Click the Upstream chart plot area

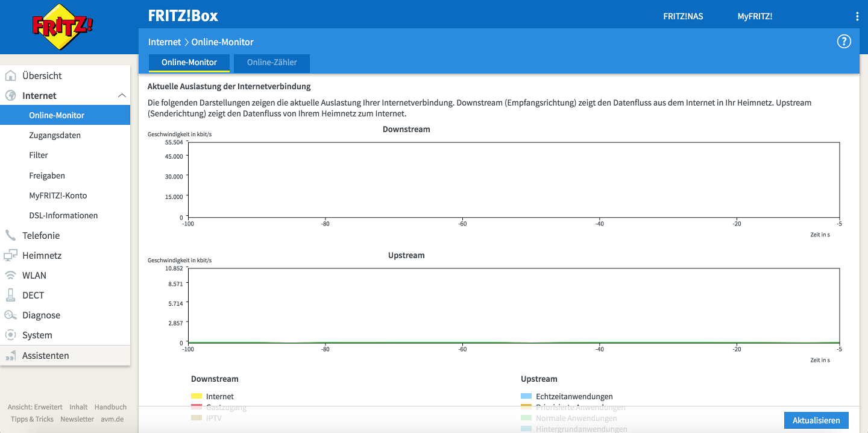514,306
